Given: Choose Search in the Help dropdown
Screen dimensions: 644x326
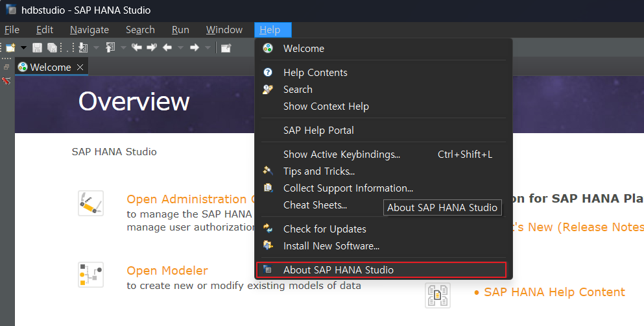Looking at the screenshot, I should coord(383,90).
